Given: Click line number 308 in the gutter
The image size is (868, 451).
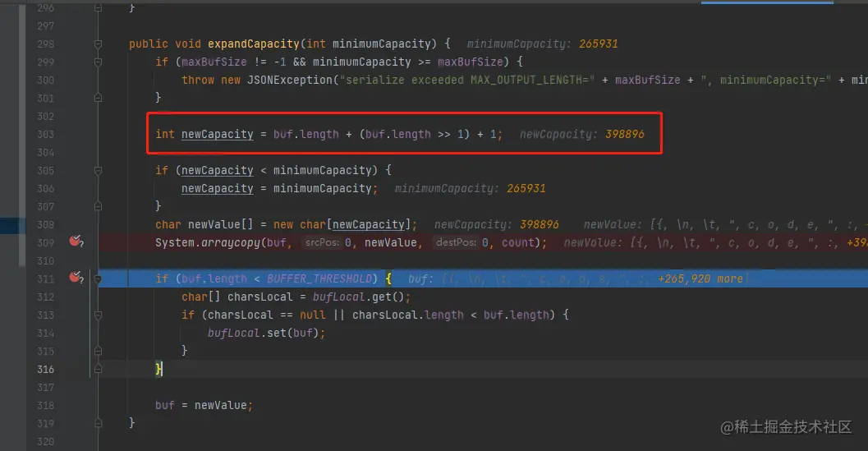Looking at the screenshot, I should click(x=45, y=224).
